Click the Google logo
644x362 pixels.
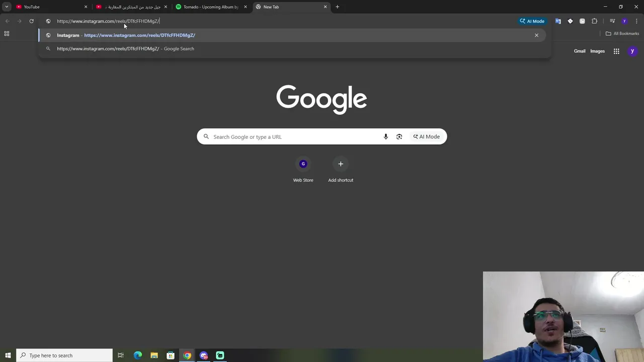[x=321, y=100]
